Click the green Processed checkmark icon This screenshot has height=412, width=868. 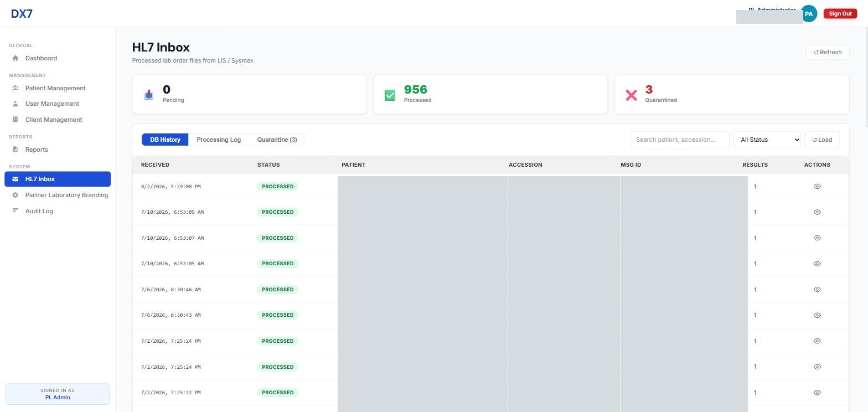click(390, 95)
